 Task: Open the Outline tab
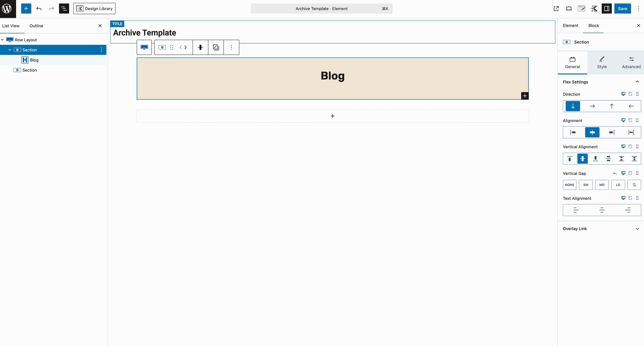tap(36, 26)
